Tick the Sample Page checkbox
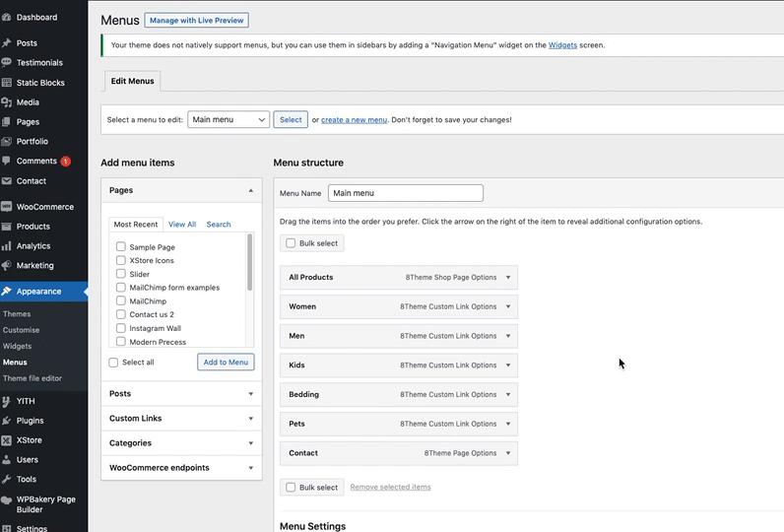 click(x=120, y=247)
